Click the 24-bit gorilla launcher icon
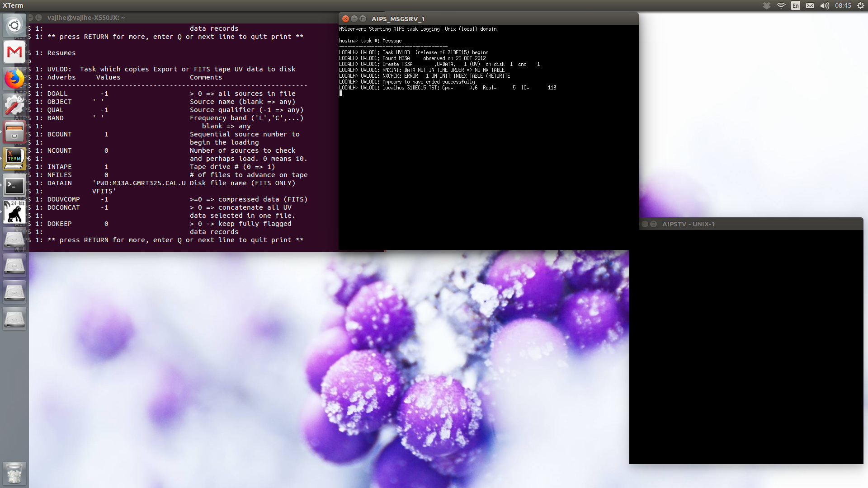Image resolution: width=868 pixels, height=488 pixels. tap(14, 212)
